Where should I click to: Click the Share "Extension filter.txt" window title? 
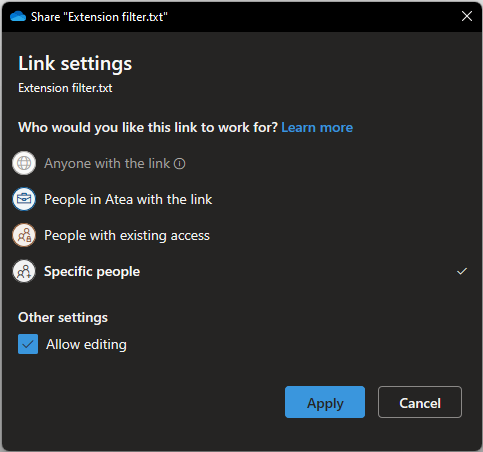click(x=99, y=17)
